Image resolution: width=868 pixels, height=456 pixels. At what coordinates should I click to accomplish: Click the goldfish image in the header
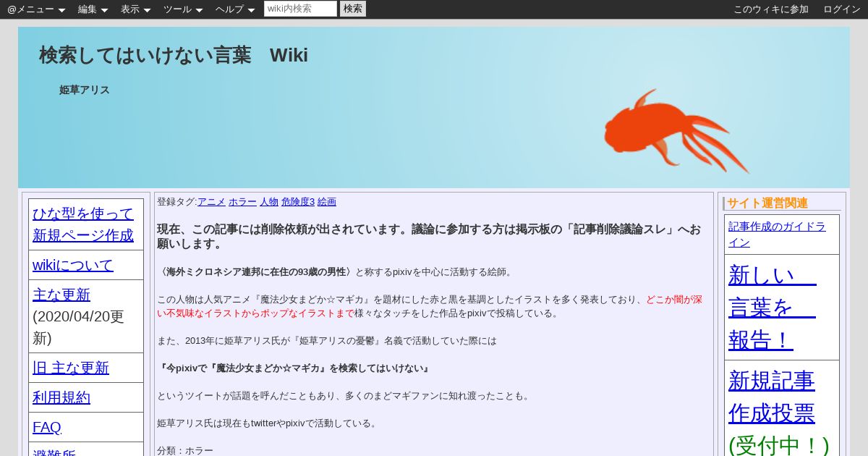(676, 131)
